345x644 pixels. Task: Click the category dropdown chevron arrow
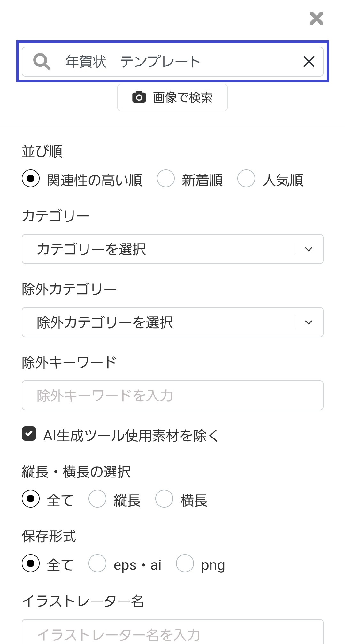click(309, 249)
